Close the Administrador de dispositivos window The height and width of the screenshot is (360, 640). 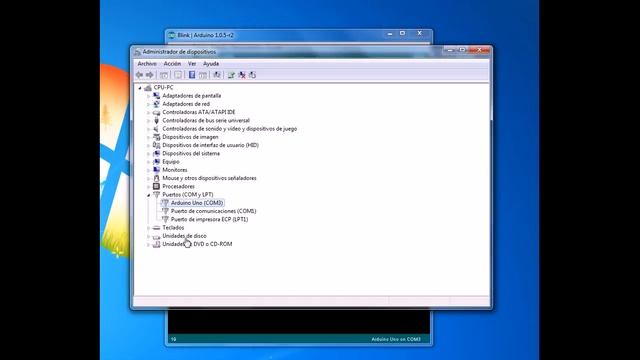tap(480, 50)
